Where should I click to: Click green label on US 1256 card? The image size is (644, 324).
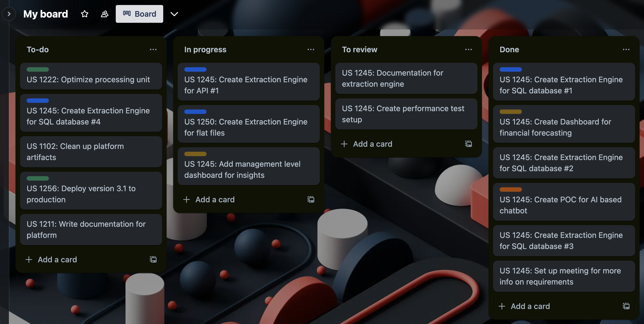(38, 178)
